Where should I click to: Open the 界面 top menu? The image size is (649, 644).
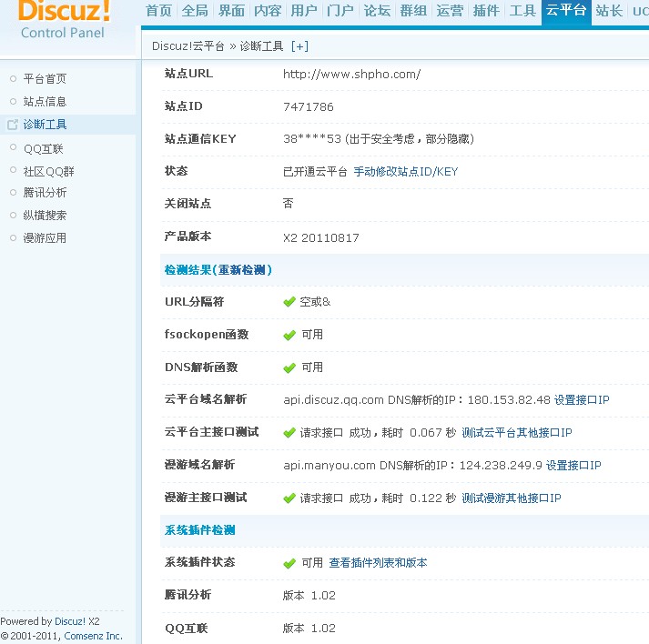click(x=231, y=10)
